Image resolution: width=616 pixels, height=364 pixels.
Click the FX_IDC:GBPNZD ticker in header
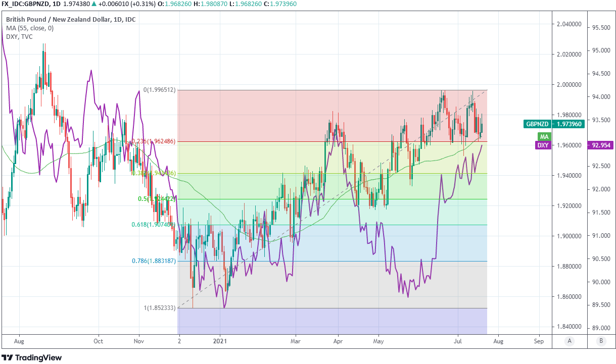[x=25, y=4]
